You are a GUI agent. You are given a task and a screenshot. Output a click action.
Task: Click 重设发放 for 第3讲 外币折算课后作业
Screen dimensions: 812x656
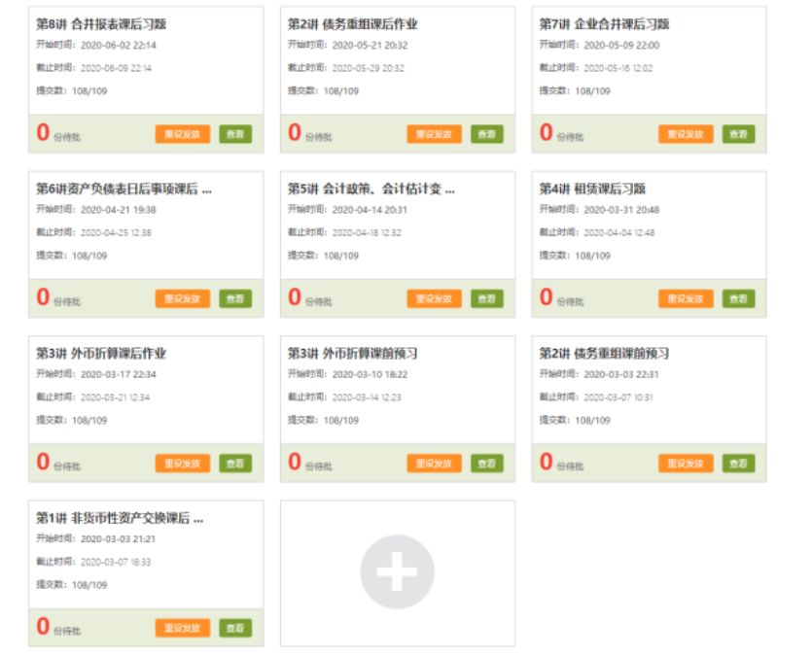182,464
